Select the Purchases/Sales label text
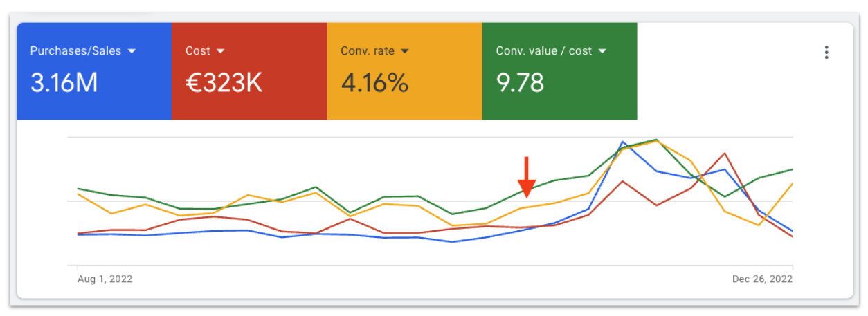 [x=75, y=51]
